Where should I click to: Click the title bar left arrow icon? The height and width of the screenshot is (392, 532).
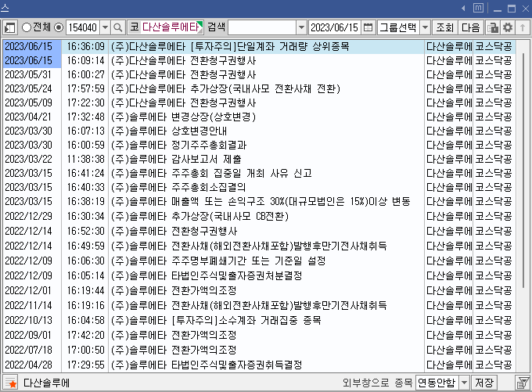click(463, 8)
